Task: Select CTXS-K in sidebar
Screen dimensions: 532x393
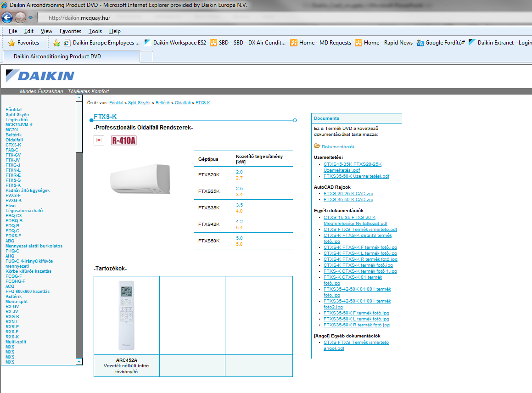Action: [13, 145]
